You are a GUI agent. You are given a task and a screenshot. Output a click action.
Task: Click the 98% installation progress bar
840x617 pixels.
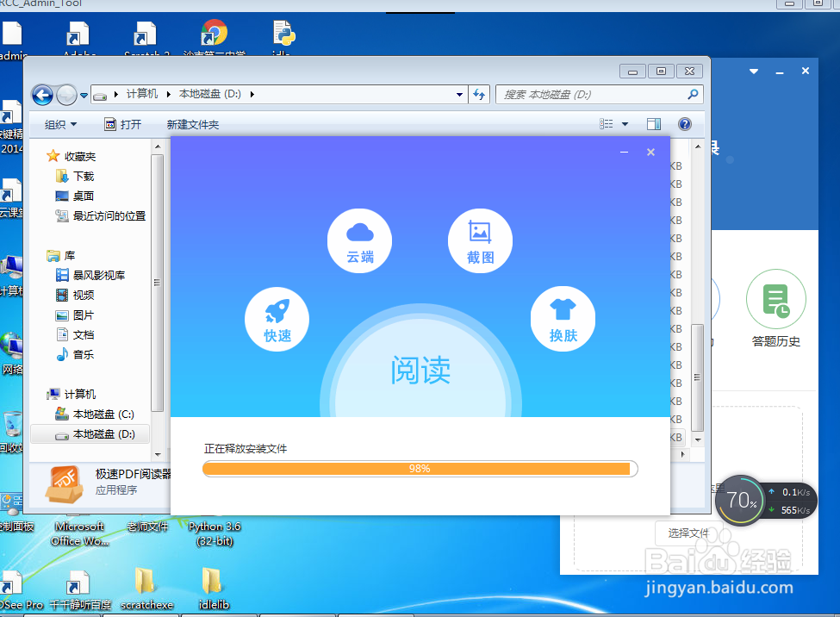point(420,469)
